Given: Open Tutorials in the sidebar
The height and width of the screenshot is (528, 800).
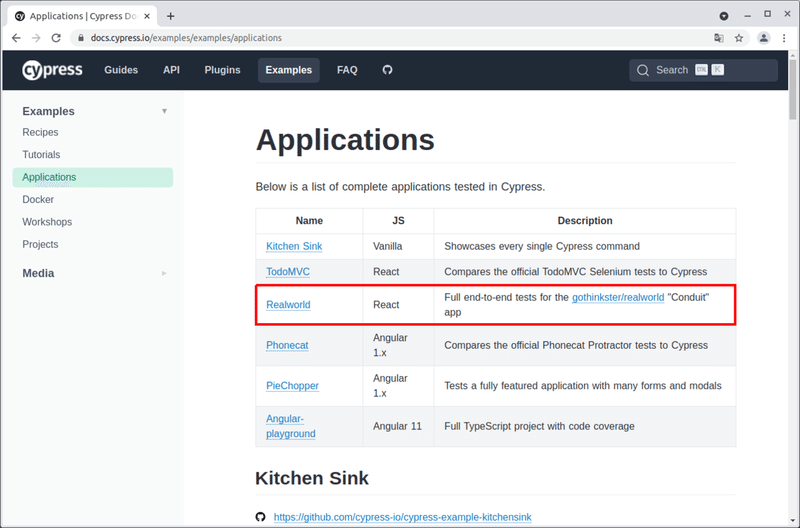Looking at the screenshot, I should 41,155.
